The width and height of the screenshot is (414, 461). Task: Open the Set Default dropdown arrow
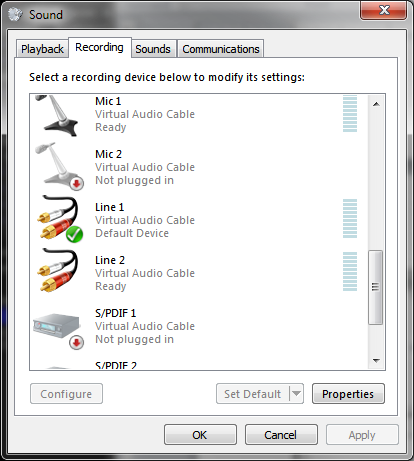pyautogui.click(x=296, y=394)
